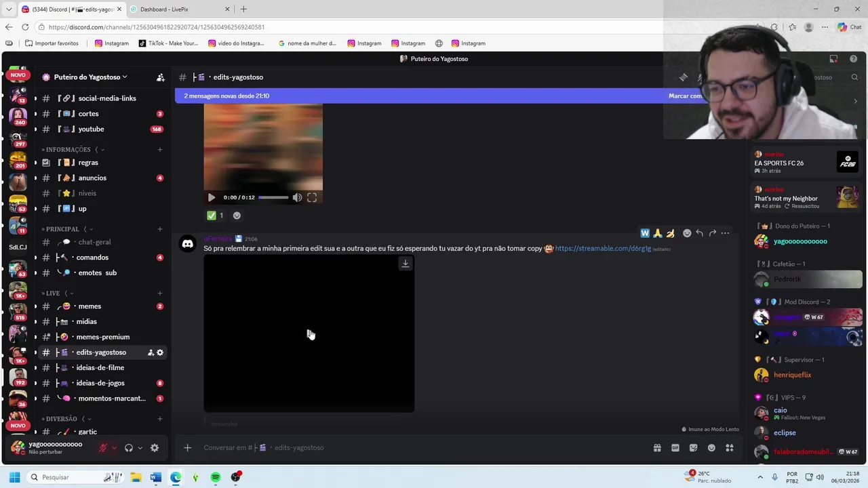This screenshot has width=868, height=488.
Task: React with the banana emoji
Action: (671, 233)
